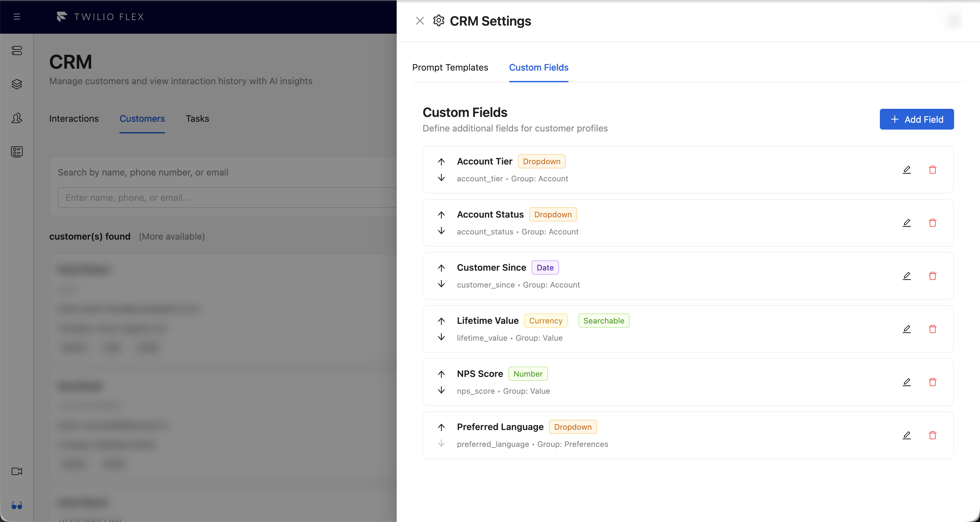
Task: Move Account Tier field up
Action: 441,162
